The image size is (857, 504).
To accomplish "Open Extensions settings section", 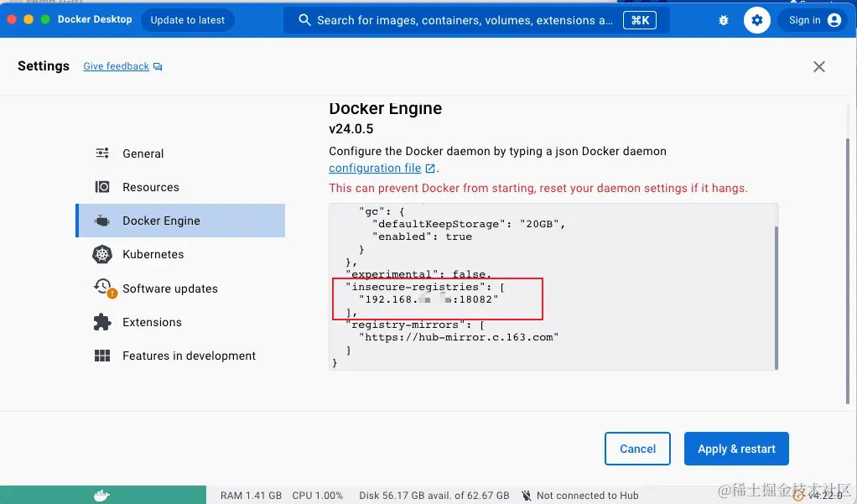I will pos(180,322).
